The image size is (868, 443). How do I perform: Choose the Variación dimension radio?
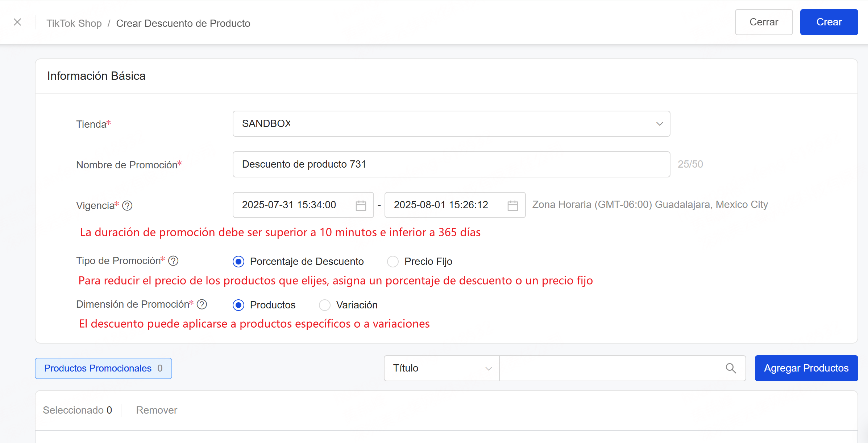coord(325,305)
